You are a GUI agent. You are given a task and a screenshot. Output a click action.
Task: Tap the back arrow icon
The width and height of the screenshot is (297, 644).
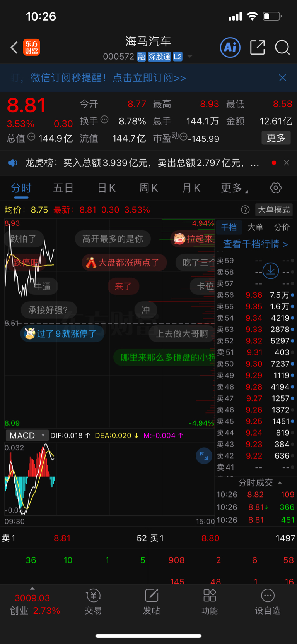tap(14, 48)
